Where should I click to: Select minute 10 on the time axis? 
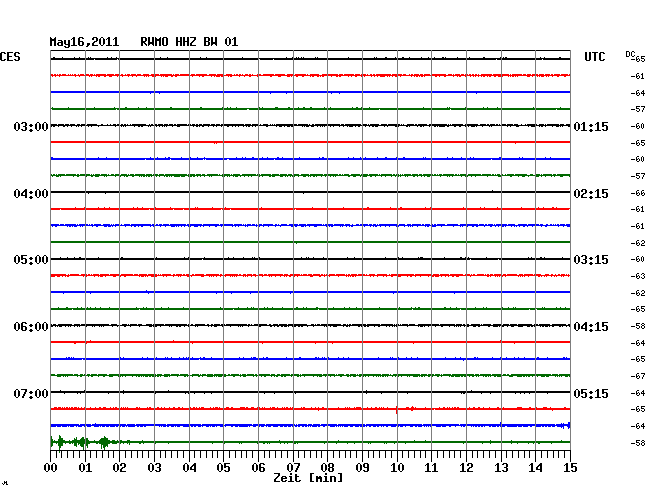(x=397, y=467)
